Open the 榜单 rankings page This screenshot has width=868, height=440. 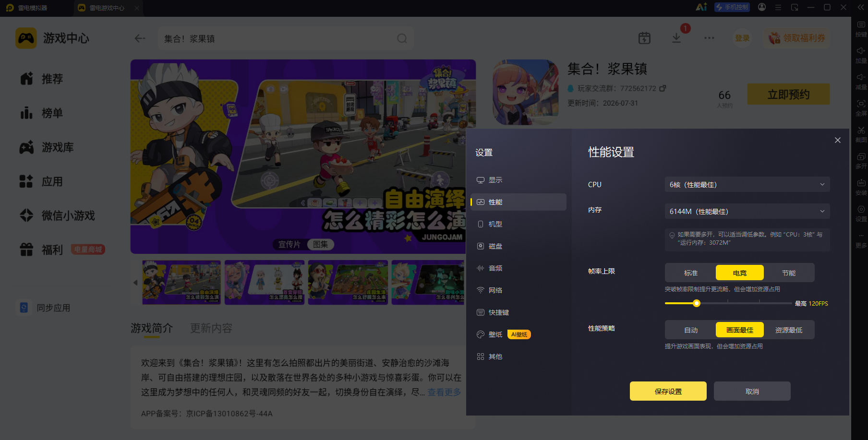[41, 113]
